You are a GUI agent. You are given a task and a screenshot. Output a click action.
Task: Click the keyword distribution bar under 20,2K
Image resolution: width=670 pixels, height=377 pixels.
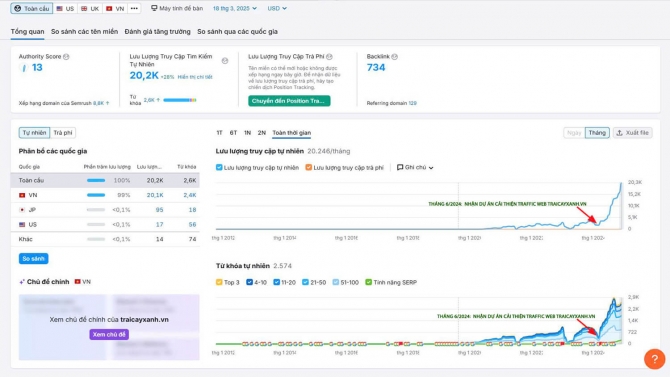point(180,100)
